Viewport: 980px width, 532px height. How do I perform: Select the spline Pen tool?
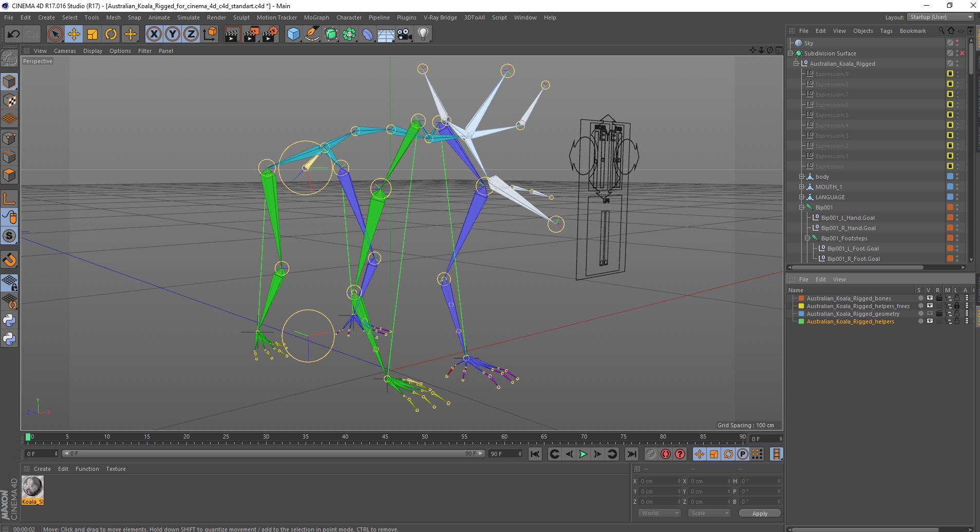(x=312, y=34)
